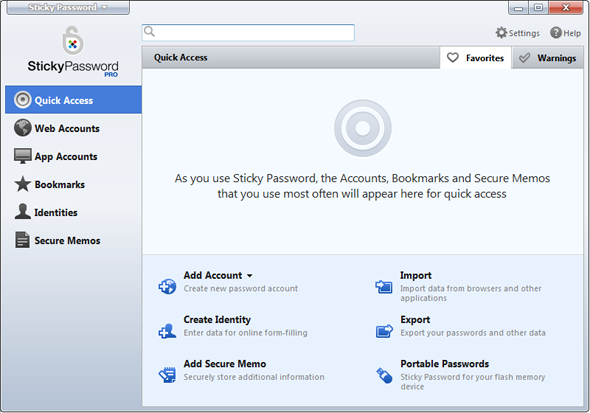Click Add Secure Memo
590x413 pixels.
click(225, 364)
